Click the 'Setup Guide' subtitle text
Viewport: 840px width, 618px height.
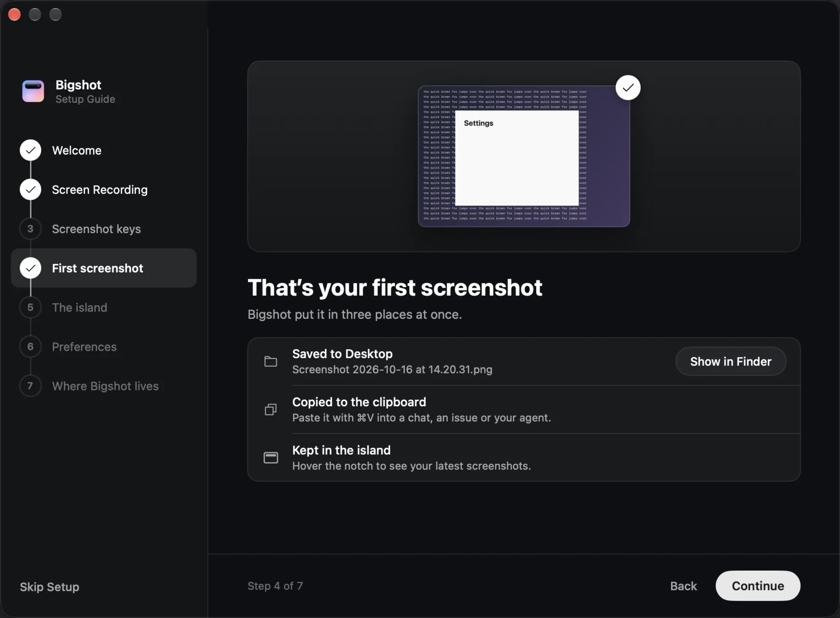pyautogui.click(x=85, y=99)
